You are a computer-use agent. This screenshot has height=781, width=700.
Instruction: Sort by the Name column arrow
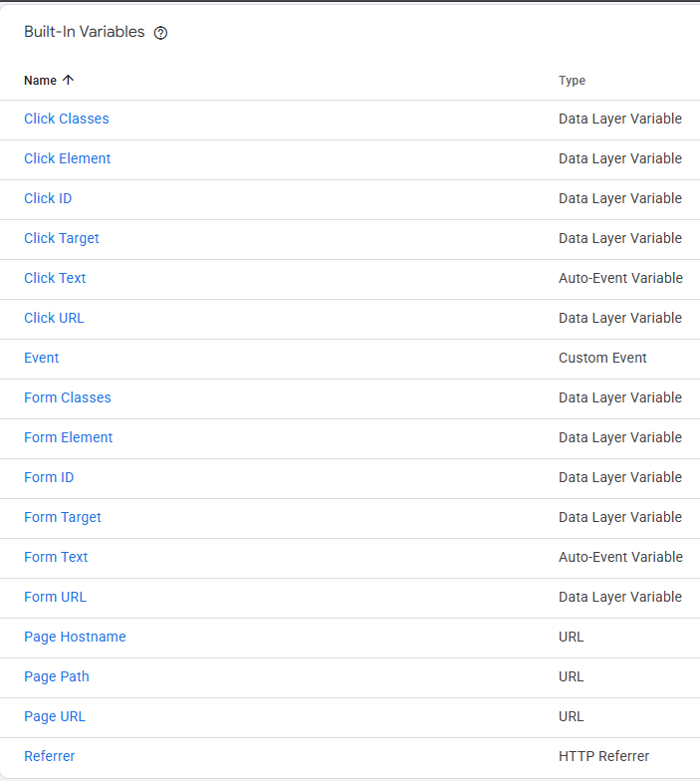(x=68, y=81)
